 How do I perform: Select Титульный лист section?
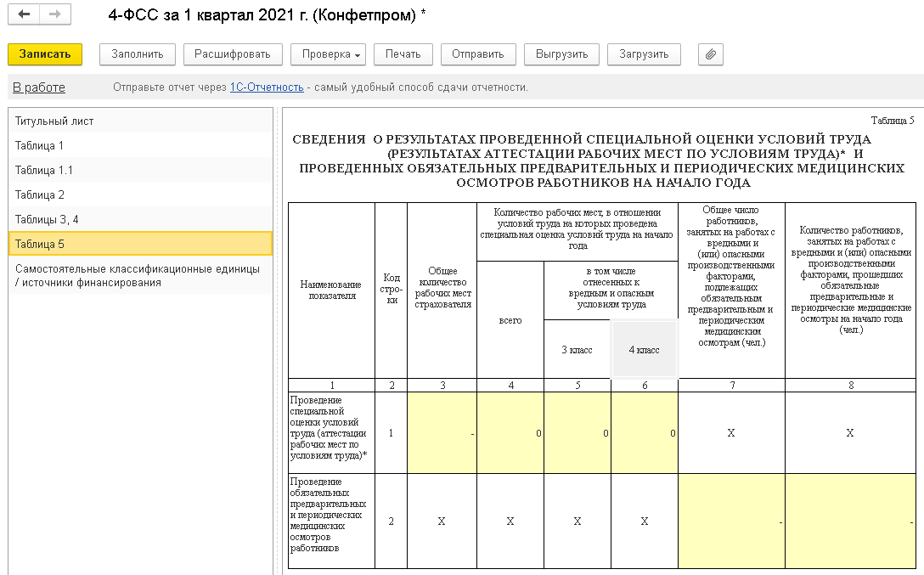[x=140, y=121]
